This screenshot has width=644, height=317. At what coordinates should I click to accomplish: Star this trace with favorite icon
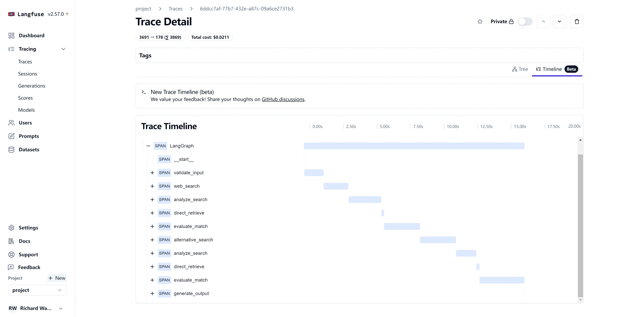pos(480,21)
